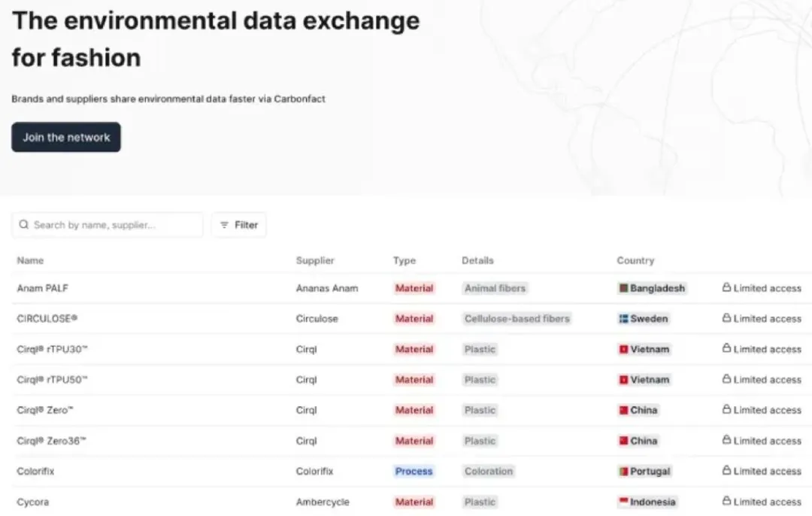This screenshot has height=516, width=812.
Task: Click the search by name input field
Action: (107, 224)
